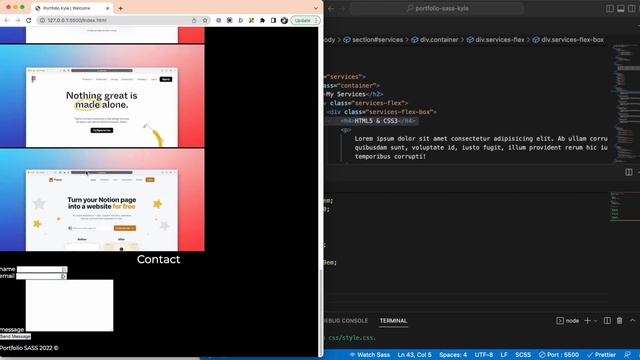Click the Chrome Update button
Screen dimensions: 640x360
[305, 20]
